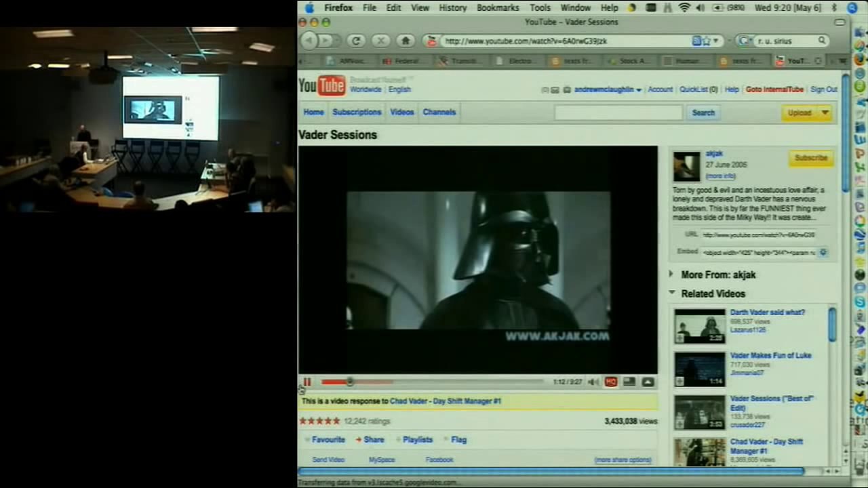Open the player pop-up menu arrow
This screenshot has height=488, width=868.
648,382
